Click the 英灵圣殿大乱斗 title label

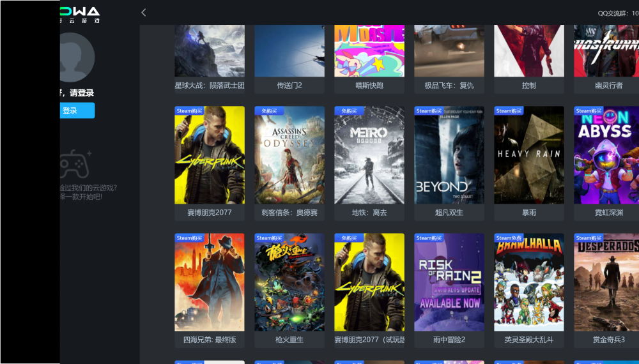coord(529,340)
